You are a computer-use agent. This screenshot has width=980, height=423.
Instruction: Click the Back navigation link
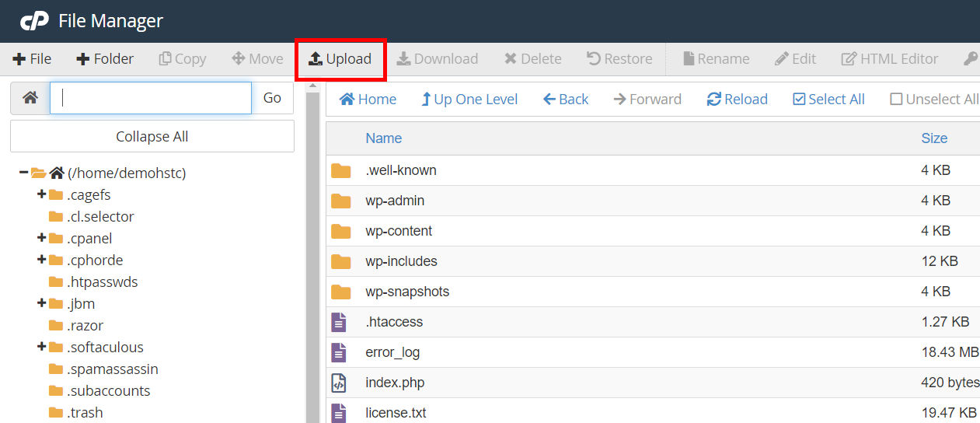click(x=566, y=100)
